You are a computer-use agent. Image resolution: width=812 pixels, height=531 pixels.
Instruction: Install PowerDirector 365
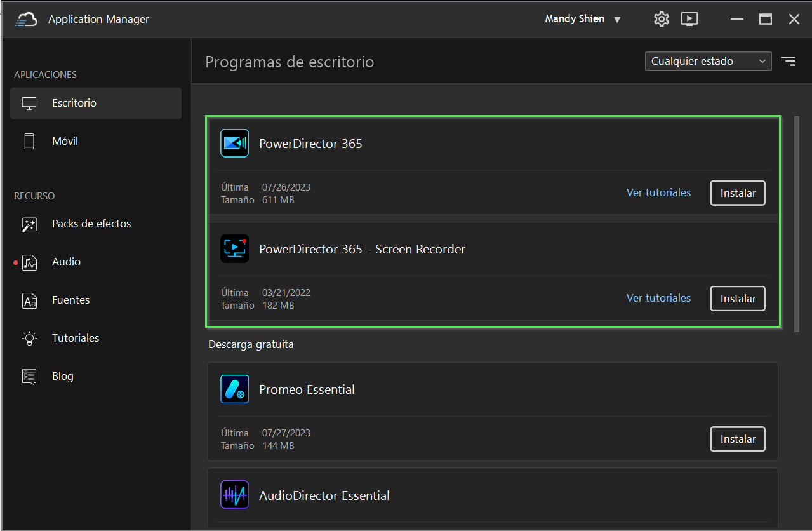pyautogui.click(x=738, y=193)
